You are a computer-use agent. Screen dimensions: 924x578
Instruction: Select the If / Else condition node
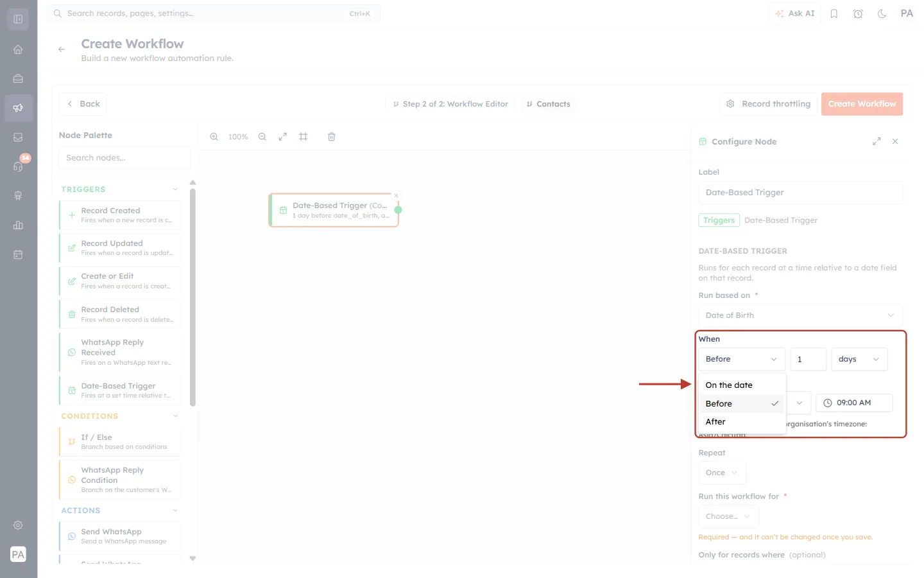[x=120, y=442]
